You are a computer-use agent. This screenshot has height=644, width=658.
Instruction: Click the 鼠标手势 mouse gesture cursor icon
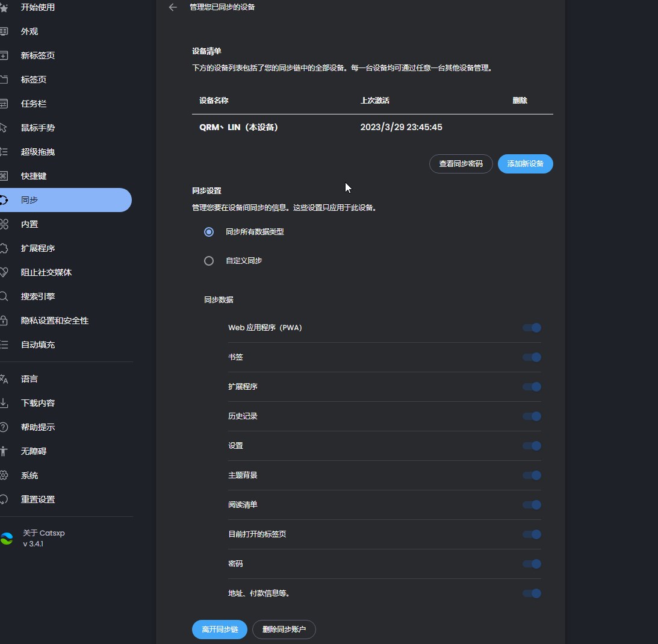[x=4, y=128]
